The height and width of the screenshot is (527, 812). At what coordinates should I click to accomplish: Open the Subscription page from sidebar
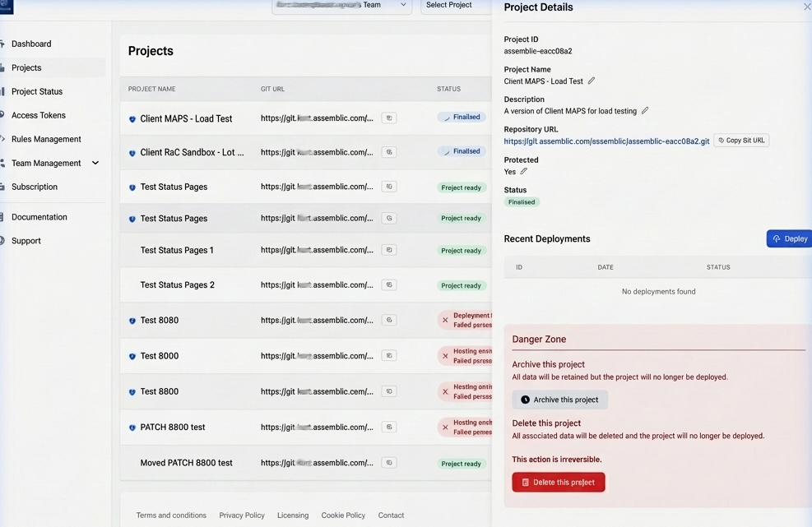click(x=35, y=187)
